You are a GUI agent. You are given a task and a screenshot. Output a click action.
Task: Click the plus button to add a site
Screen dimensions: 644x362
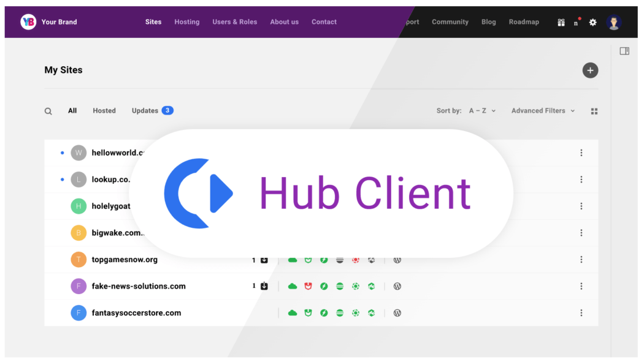point(590,70)
